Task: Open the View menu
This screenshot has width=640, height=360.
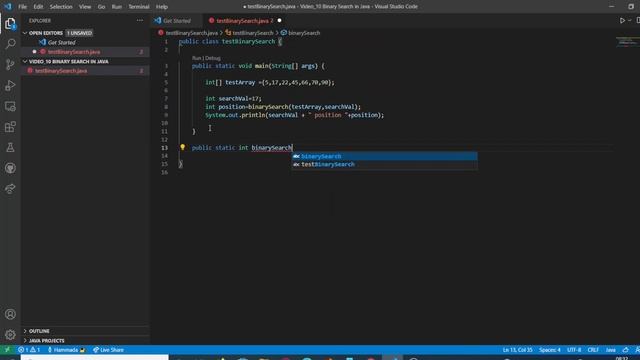Action: 85,7
